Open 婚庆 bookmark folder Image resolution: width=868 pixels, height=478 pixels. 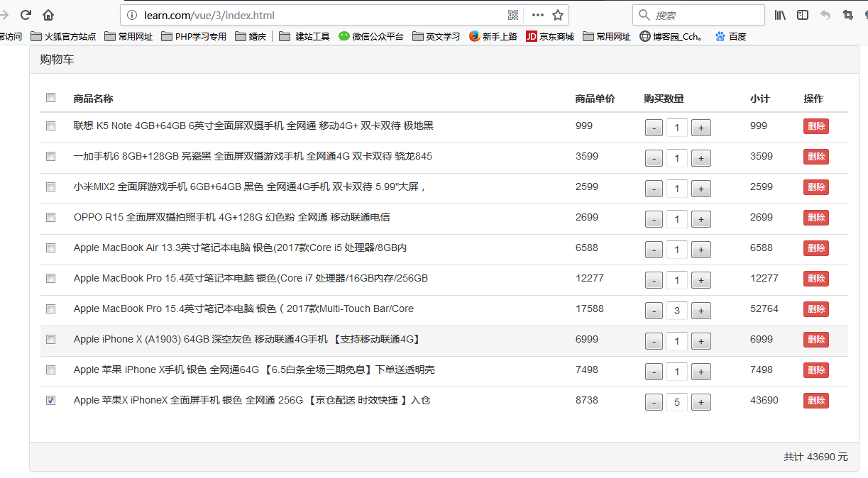[251, 36]
